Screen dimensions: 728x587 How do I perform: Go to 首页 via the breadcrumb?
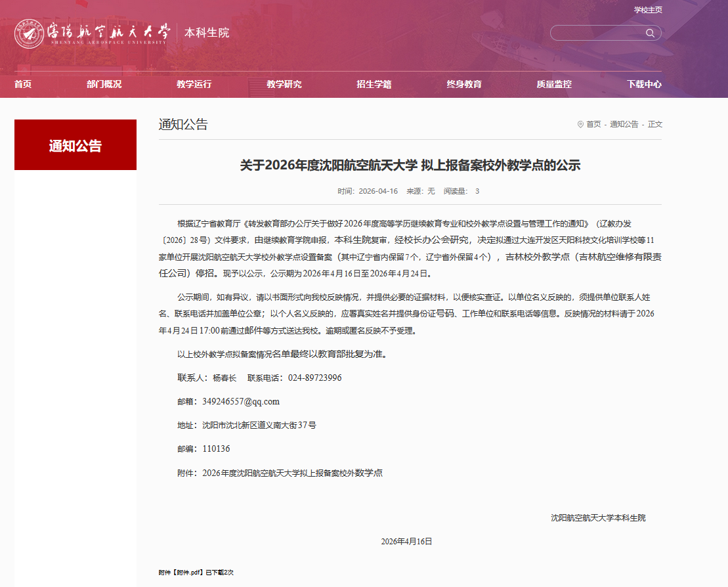pos(593,124)
